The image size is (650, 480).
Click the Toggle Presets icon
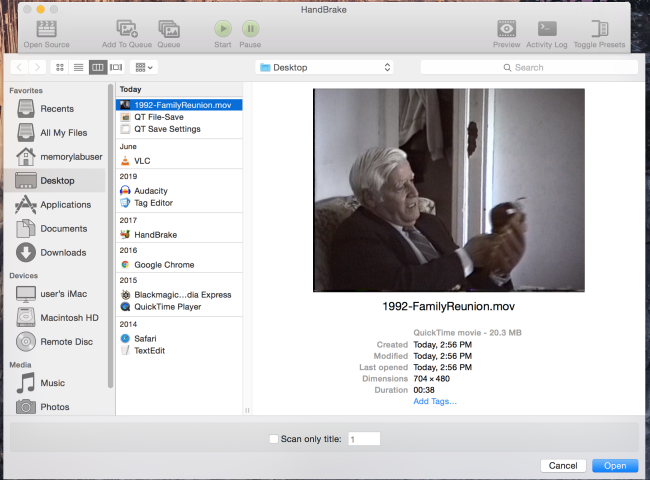[x=600, y=30]
